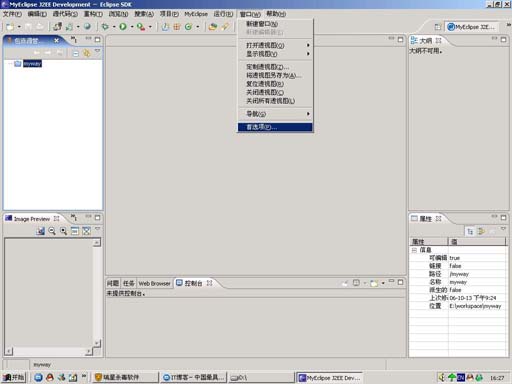This screenshot has width=512, height=384.
Task: Toggle Show Categories in properties panel
Action: [470, 231]
